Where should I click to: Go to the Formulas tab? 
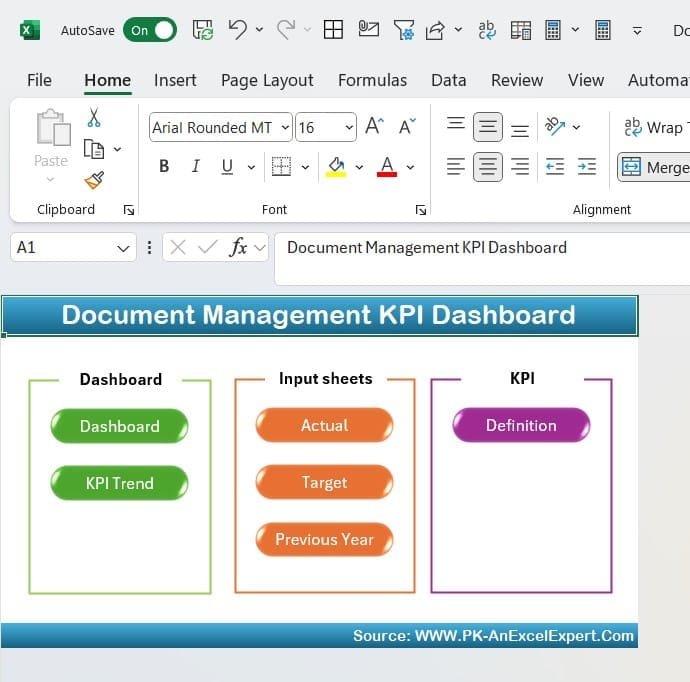(x=372, y=80)
